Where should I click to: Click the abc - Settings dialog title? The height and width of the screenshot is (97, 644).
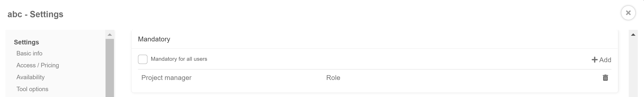point(35,14)
